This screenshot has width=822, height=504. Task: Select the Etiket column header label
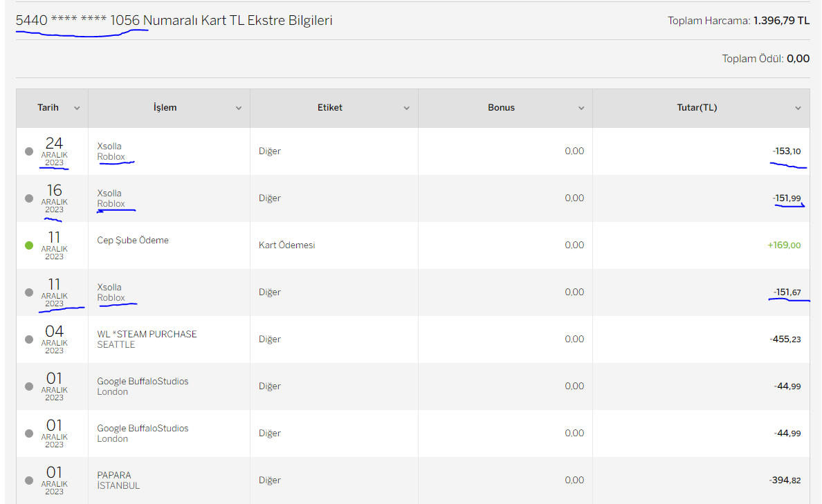tap(330, 107)
